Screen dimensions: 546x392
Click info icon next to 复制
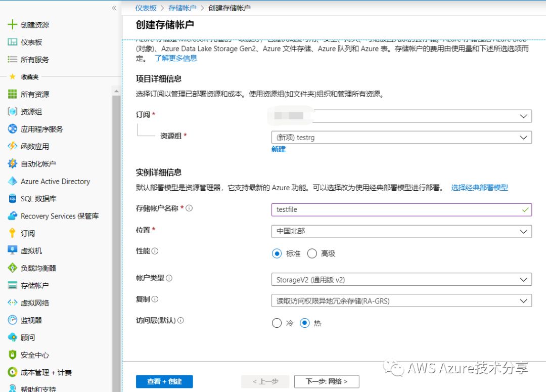(155, 299)
